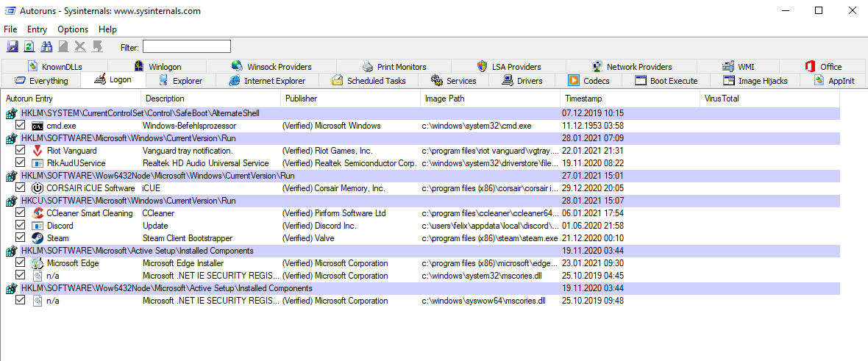Viewport: 868px width, 361px height.
Task: Disable the Riot Vanguard autorun checkbox
Action: [21, 150]
